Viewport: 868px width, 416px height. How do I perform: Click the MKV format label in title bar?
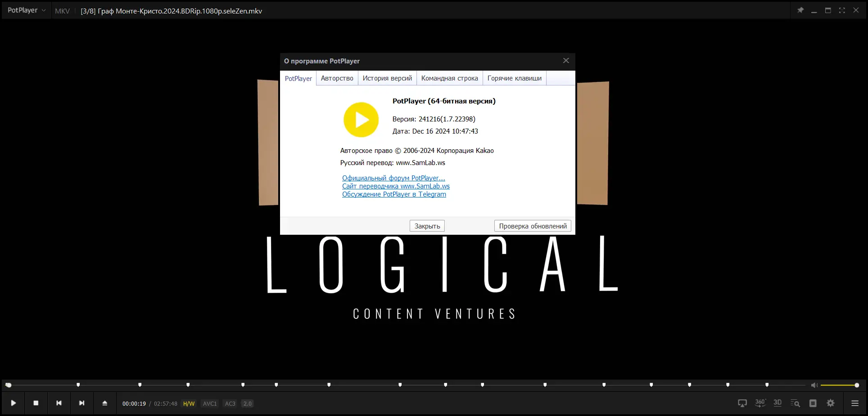[62, 11]
